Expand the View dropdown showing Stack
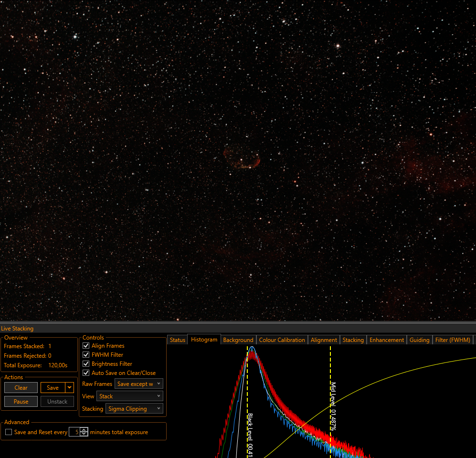This screenshot has width=476, height=458. point(130,396)
